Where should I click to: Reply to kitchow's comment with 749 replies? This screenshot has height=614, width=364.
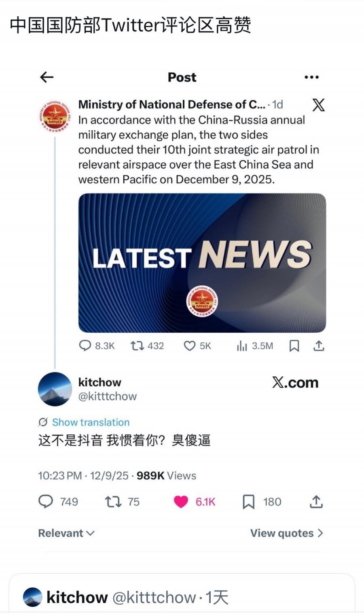click(46, 501)
